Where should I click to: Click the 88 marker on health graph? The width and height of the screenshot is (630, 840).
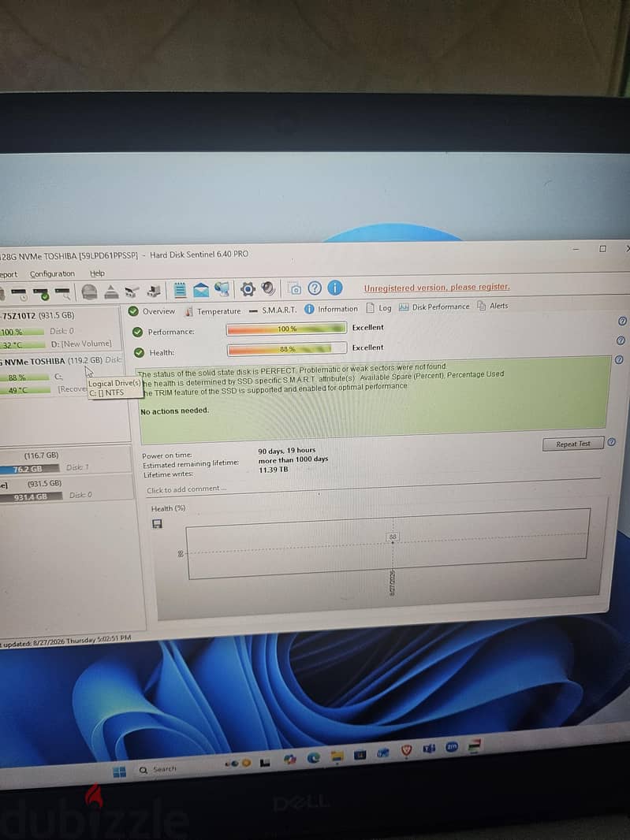(393, 537)
